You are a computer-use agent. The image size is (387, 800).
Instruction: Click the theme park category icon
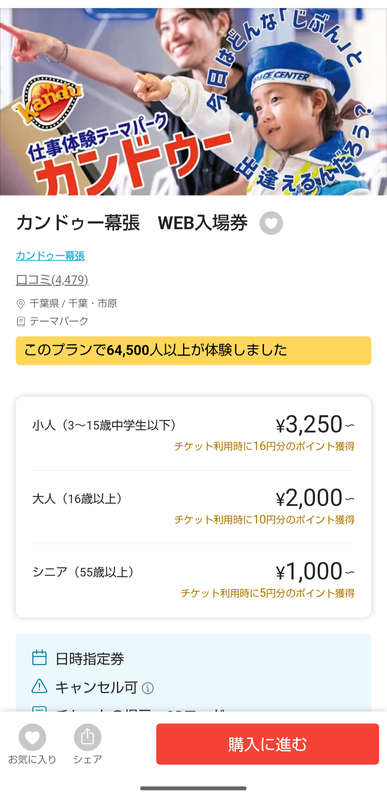[21, 321]
